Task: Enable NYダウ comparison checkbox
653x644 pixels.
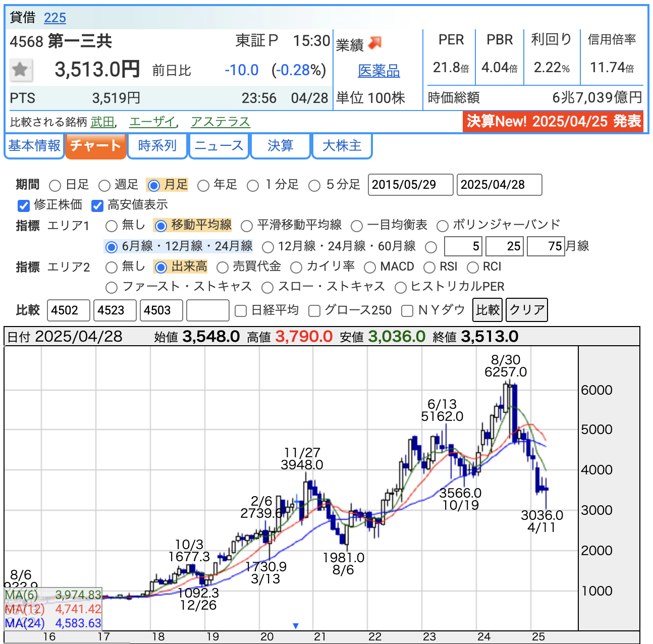Action: click(x=407, y=311)
